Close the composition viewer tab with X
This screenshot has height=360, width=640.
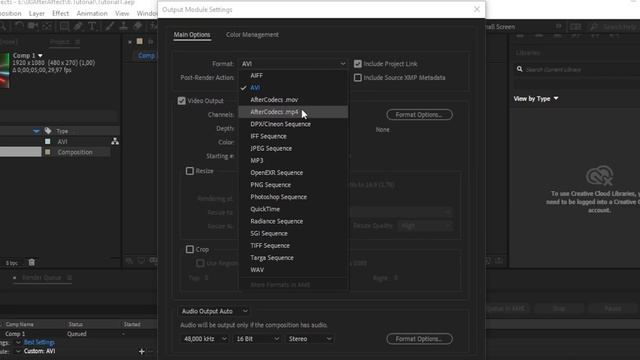(130, 42)
